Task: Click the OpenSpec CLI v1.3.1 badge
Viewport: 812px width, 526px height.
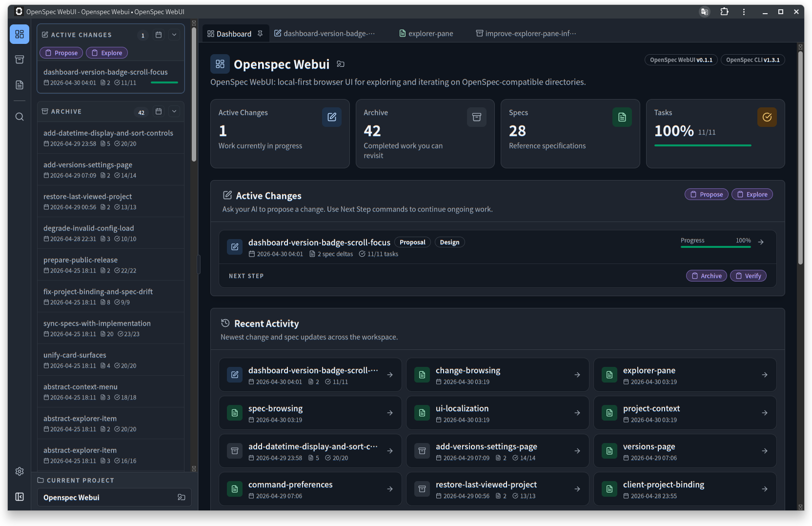Action: pyautogui.click(x=752, y=60)
